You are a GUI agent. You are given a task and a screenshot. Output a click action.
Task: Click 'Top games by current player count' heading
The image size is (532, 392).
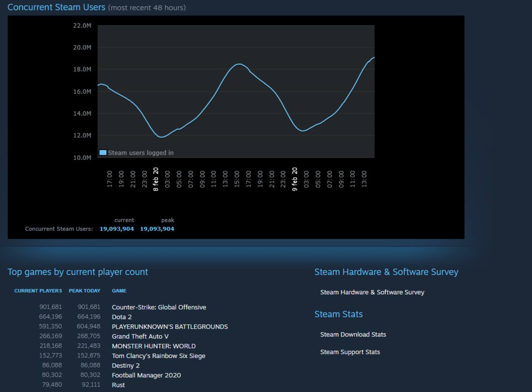coord(78,272)
